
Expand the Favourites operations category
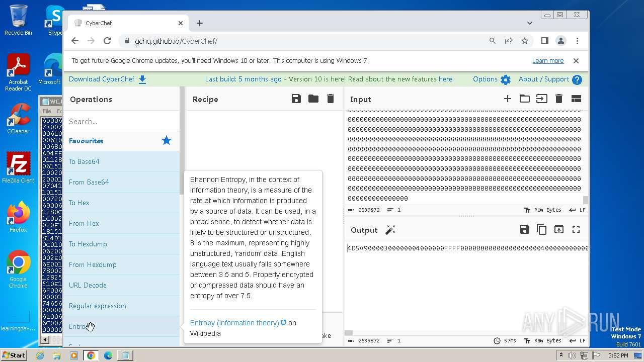(121, 141)
